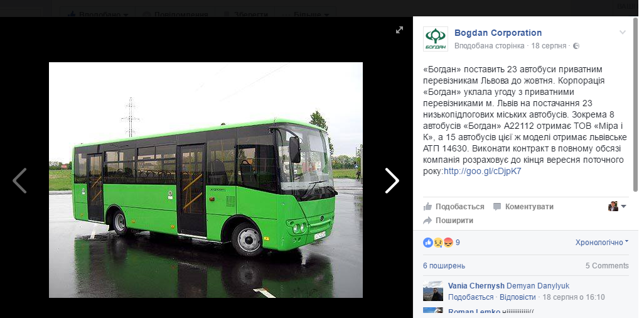Enter fullscreen with the expand arrows icon
This screenshot has height=318, width=644.
pos(399,30)
